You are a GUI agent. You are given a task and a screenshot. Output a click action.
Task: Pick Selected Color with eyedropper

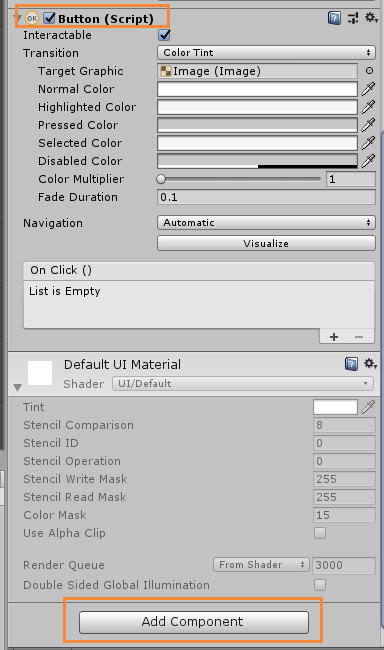tap(368, 143)
